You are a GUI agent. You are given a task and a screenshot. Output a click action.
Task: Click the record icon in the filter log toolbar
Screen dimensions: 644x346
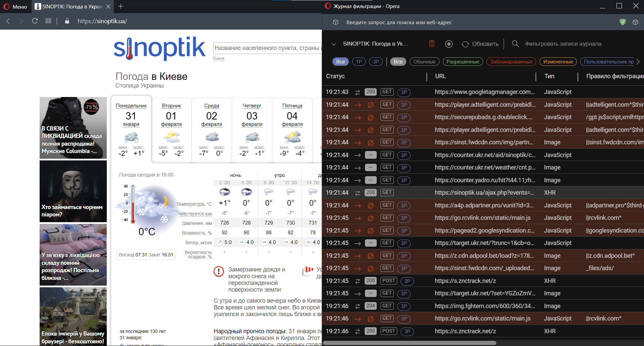coord(449,44)
